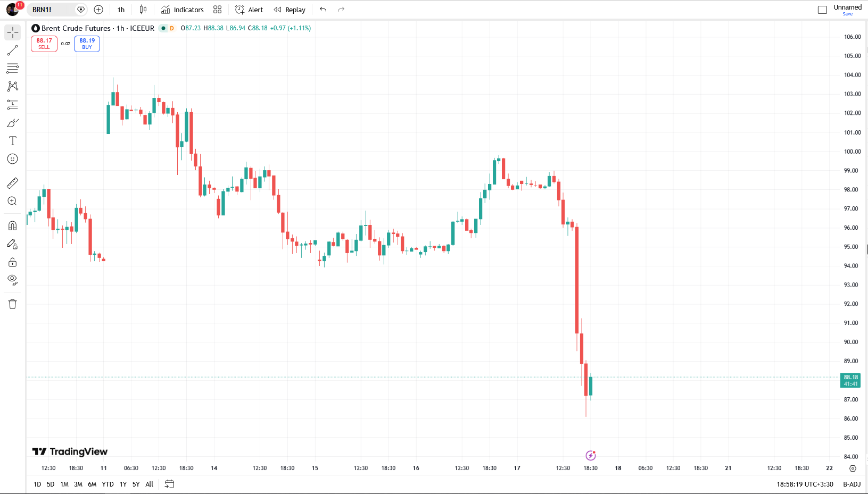Open candlestick chart style dropdown
This screenshot has height=494, width=868.
point(143,10)
